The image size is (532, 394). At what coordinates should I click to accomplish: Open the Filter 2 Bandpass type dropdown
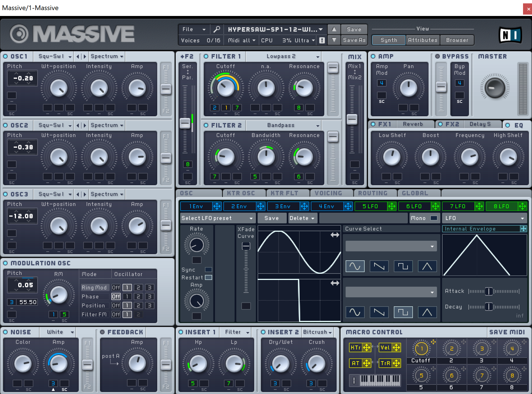pos(284,125)
